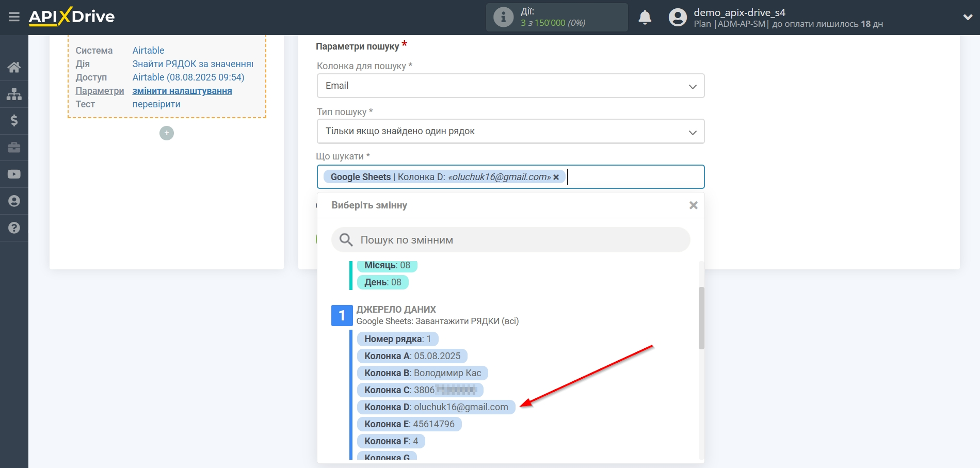This screenshot has width=980, height=468.
Task: Close the variable picker panel
Action: [x=694, y=205]
